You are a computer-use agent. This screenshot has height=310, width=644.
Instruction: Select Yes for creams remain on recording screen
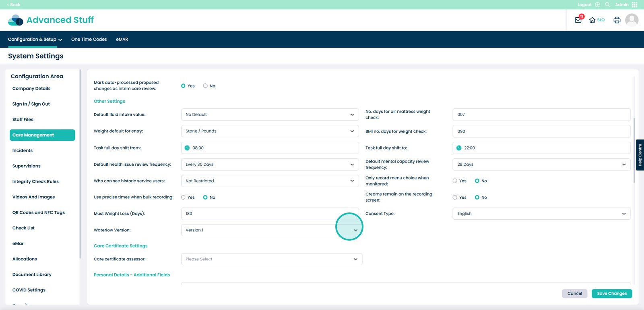(x=455, y=198)
